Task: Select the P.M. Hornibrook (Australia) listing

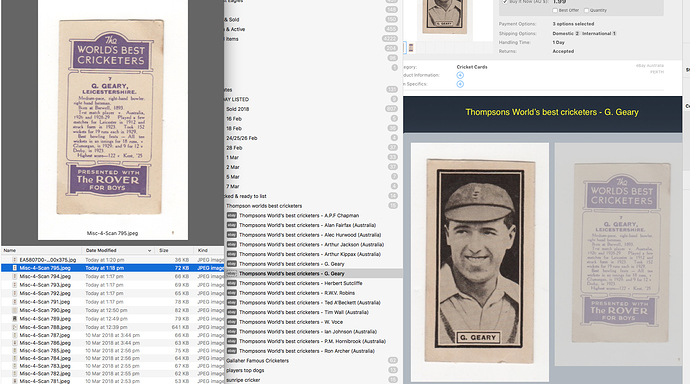Action: 312,341
